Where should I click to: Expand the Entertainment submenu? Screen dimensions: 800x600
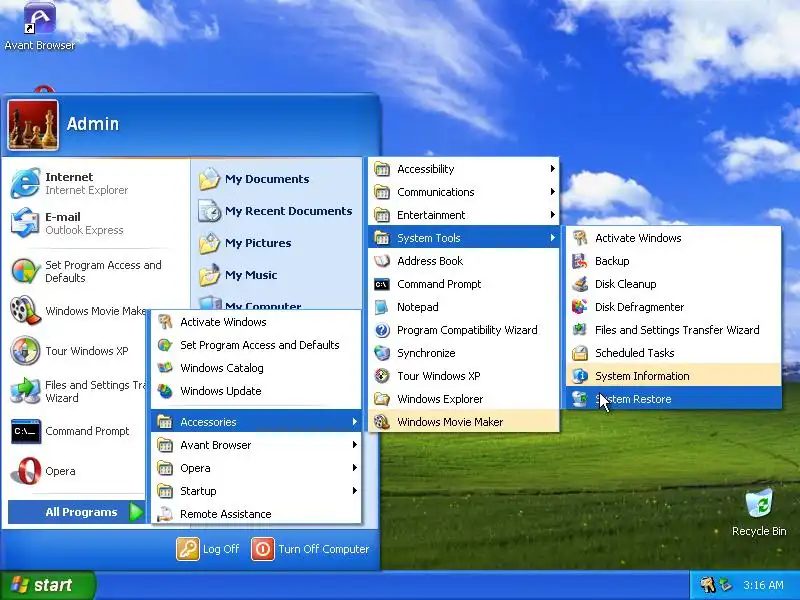click(x=464, y=215)
